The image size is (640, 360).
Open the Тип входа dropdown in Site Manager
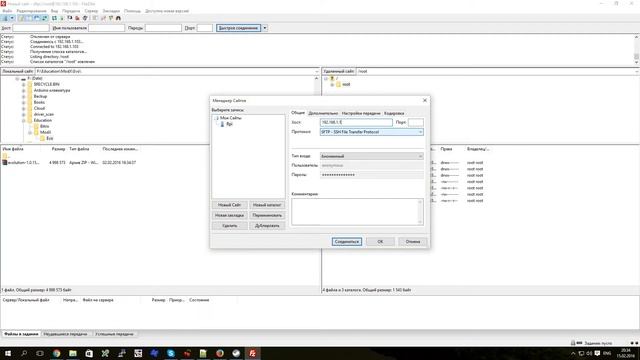point(371,156)
